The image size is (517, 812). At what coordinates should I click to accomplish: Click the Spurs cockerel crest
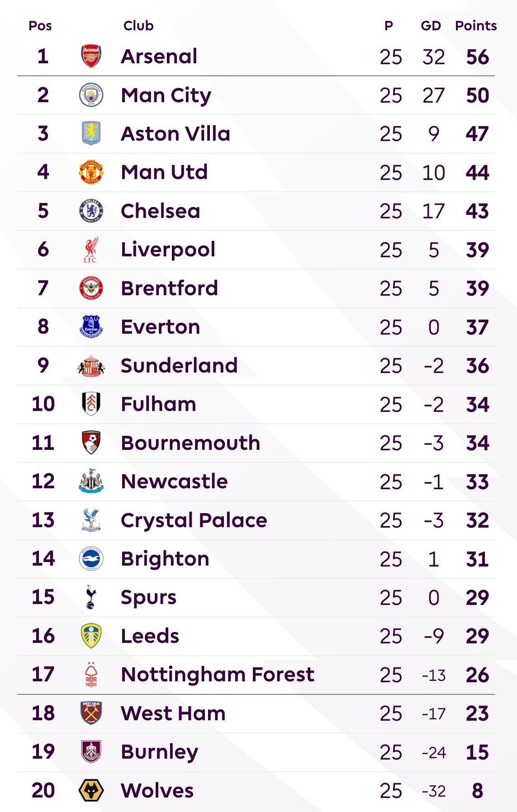coord(91,597)
